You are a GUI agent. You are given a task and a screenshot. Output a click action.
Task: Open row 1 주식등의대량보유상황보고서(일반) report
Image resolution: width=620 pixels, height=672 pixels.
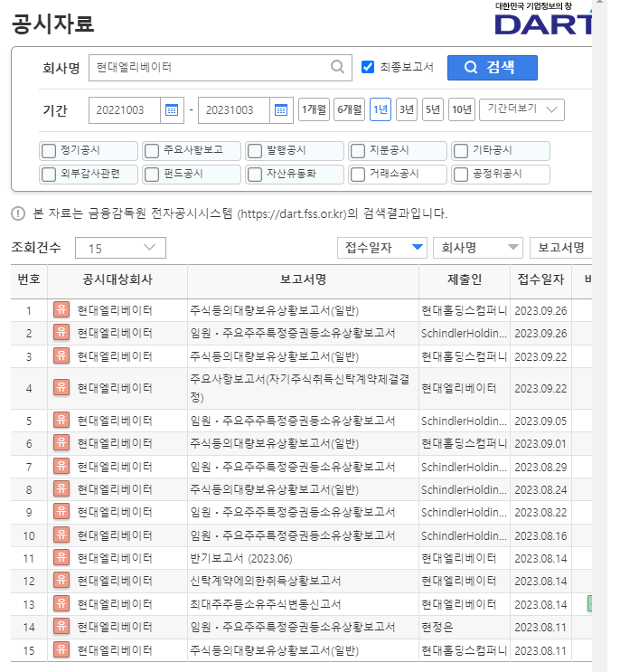click(275, 310)
